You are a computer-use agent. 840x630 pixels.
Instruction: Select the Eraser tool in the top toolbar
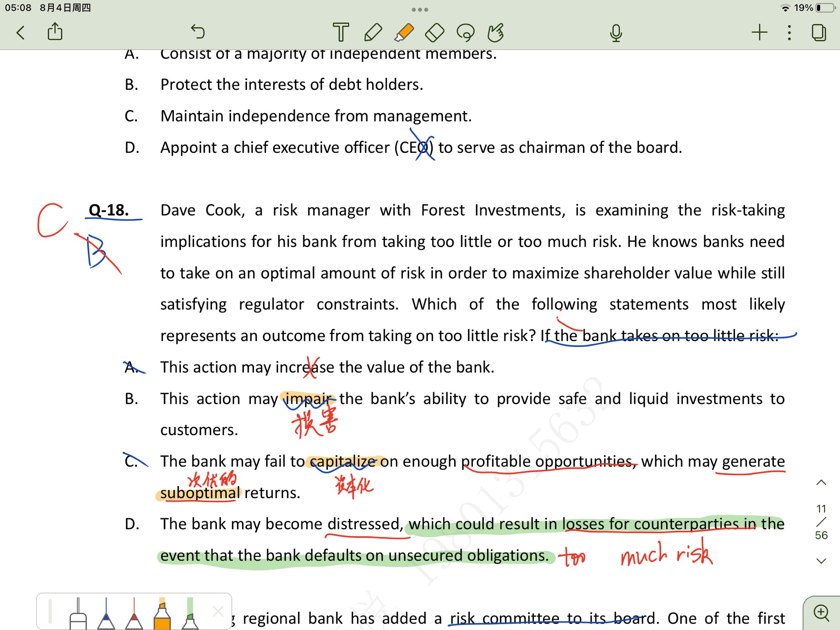(x=435, y=32)
